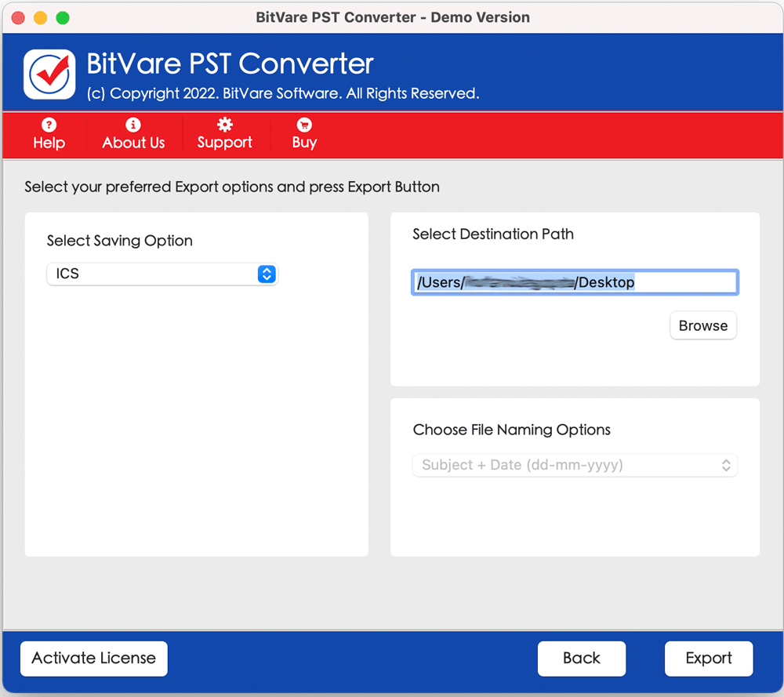Close the window with red button

(x=18, y=17)
